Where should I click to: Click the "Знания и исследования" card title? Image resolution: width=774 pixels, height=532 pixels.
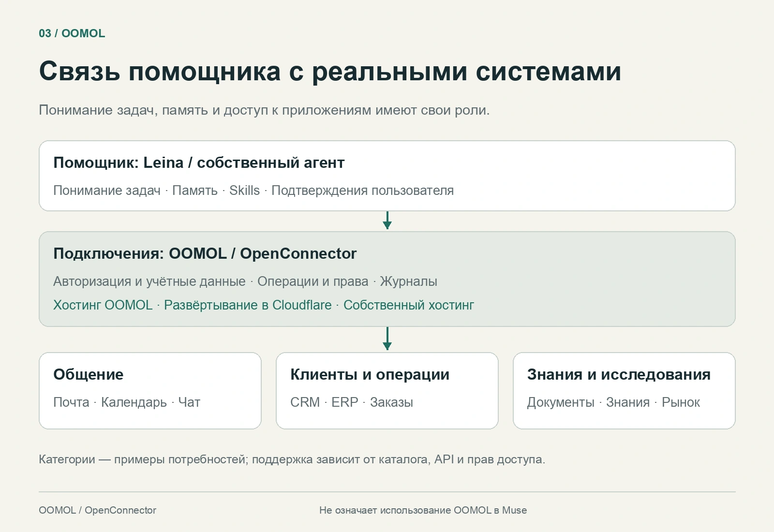coord(619,374)
